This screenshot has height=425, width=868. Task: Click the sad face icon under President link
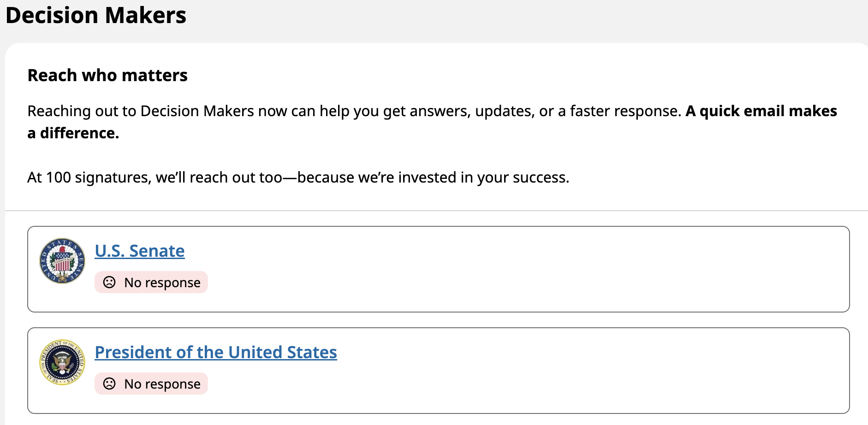[109, 384]
